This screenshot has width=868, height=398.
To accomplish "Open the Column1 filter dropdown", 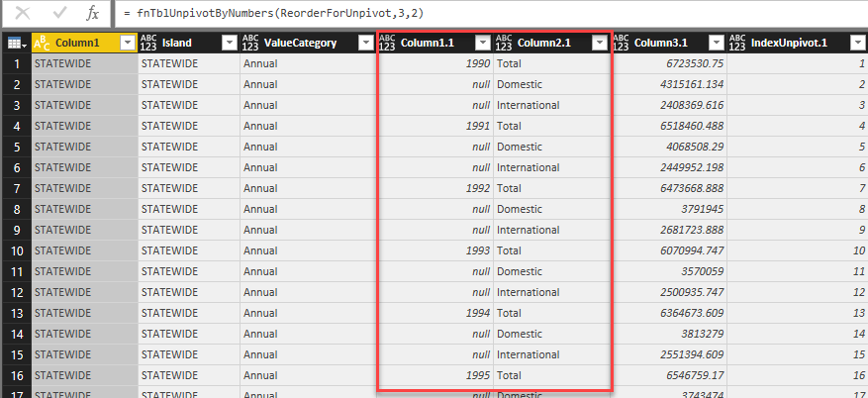I will (x=128, y=43).
